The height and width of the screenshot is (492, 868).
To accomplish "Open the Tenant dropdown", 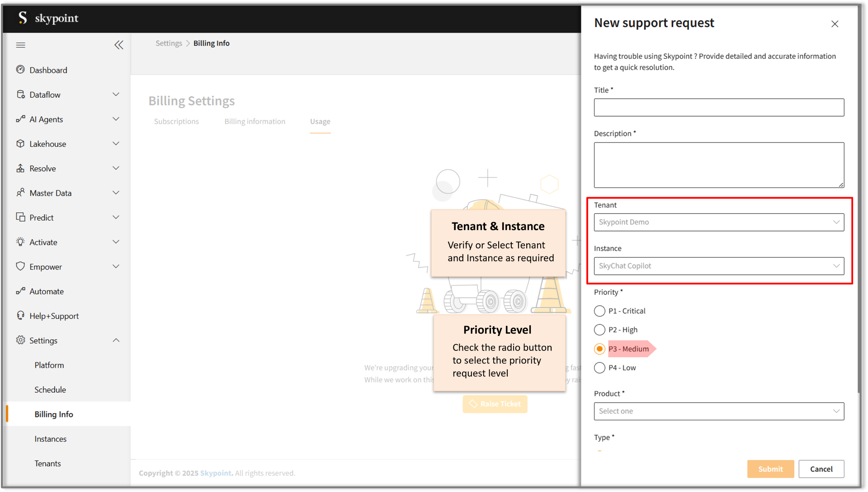I will click(x=718, y=222).
